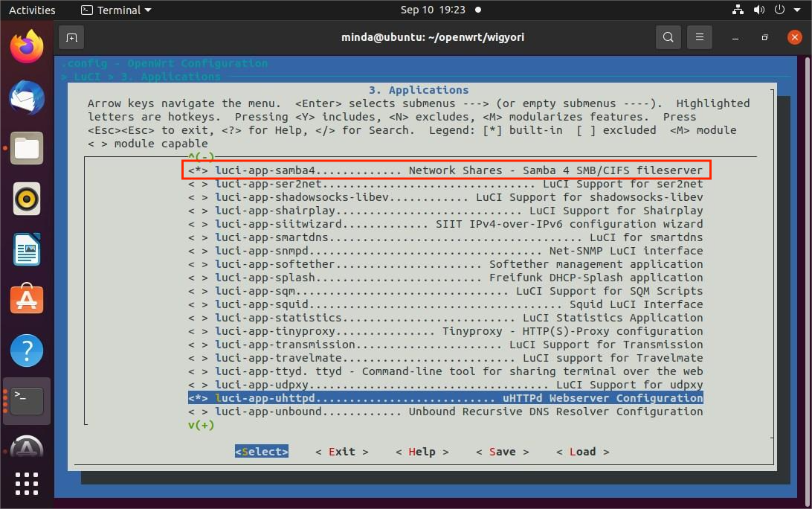Image resolution: width=812 pixels, height=509 pixels.
Task: Open the Terminal app menu dropdown
Action: [116, 10]
